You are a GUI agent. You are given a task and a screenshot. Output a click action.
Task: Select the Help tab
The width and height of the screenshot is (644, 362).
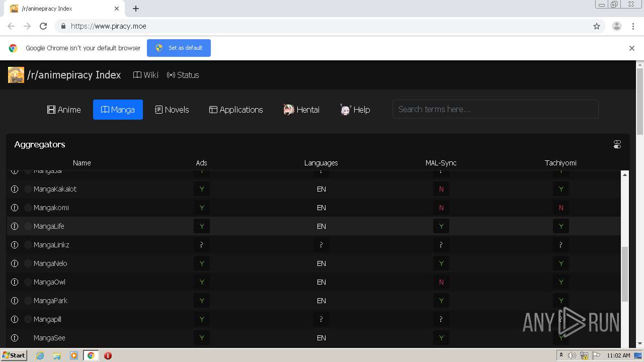pos(355,110)
